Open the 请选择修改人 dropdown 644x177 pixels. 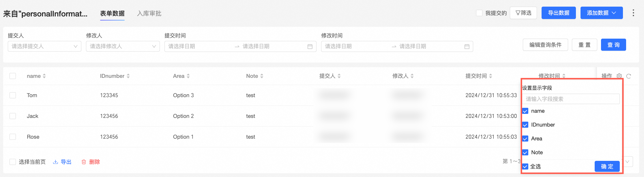click(123, 46)
